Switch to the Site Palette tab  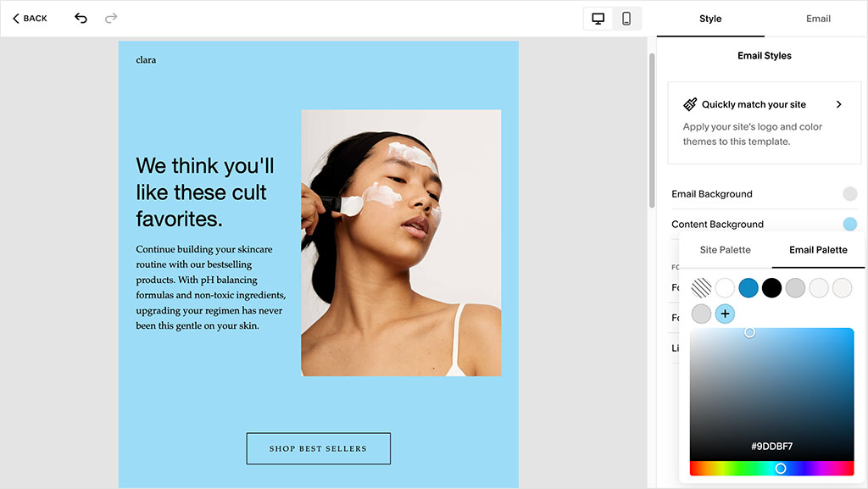(x=726, y=250)
